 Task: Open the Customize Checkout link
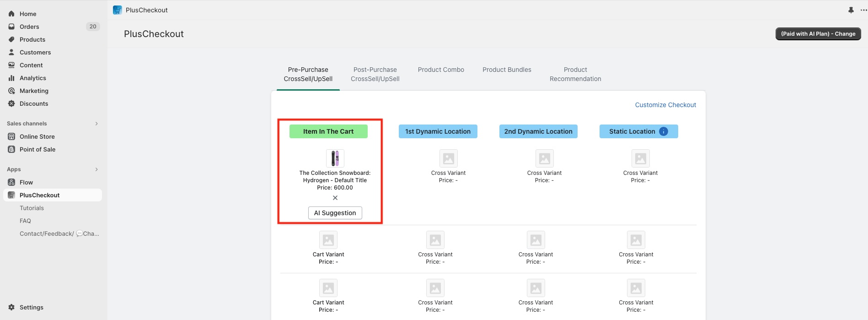(665, 105)
